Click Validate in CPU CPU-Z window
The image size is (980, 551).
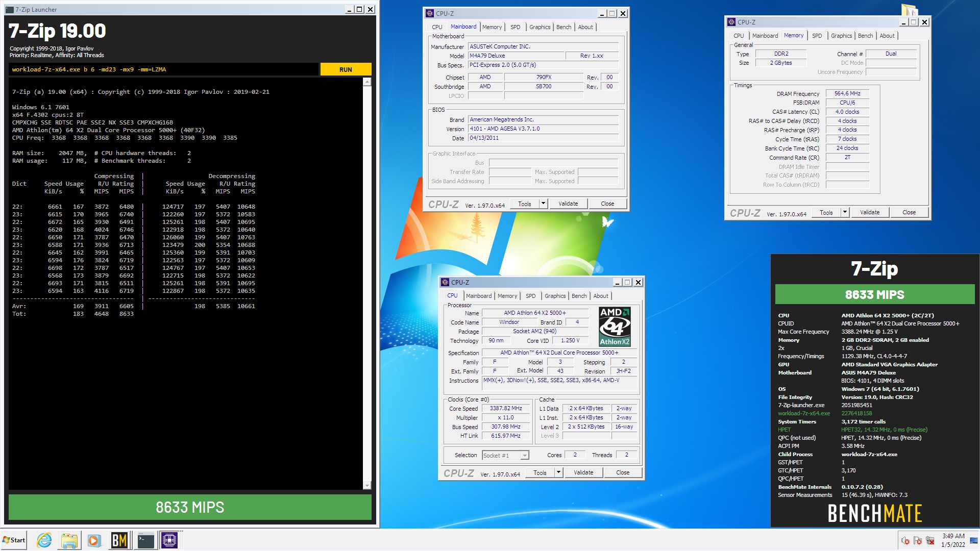tap(583, 473)
